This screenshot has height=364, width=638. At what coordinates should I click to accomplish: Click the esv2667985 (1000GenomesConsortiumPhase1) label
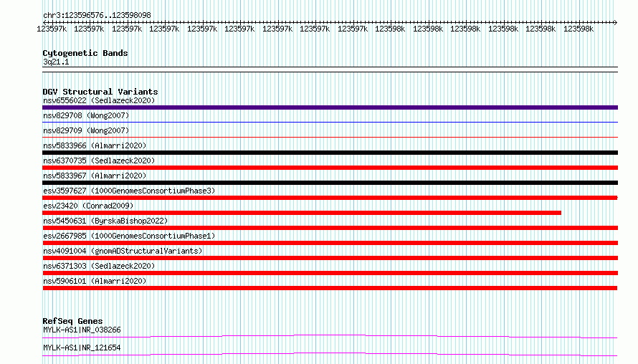pyautogui.click(x=129, y=236)
